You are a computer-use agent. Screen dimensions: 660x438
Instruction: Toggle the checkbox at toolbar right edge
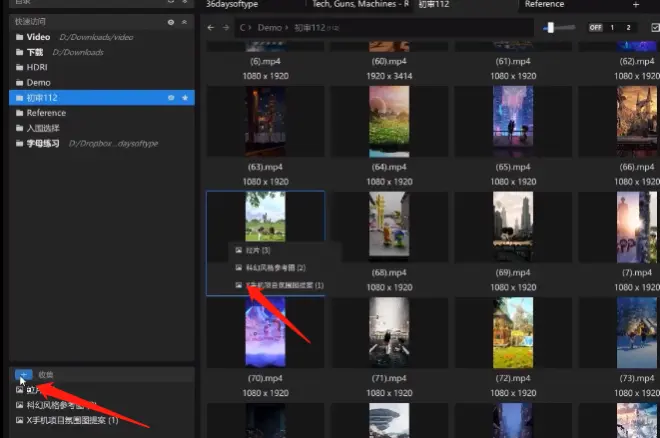655,28
